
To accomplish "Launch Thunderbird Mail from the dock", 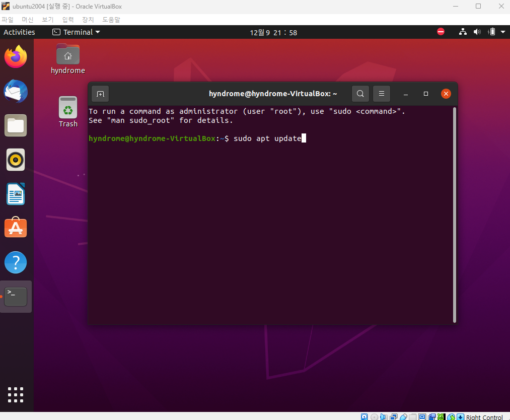I will [16, 91].
